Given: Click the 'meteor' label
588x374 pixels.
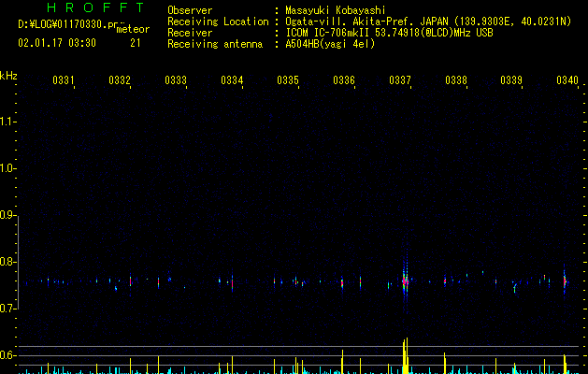Looking at the screenshot, I should click(133, 29).
